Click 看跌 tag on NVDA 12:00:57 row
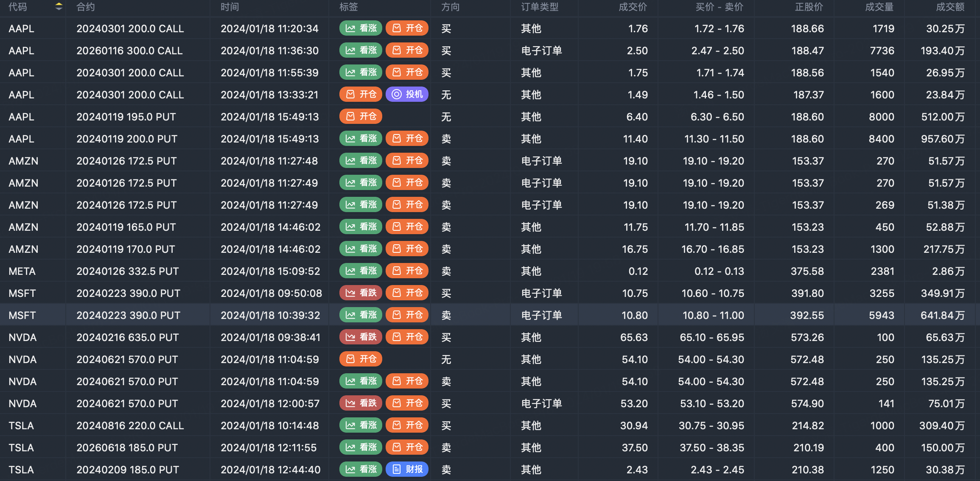980x481 pixels. pyautogui.click(x=361, y=403)
